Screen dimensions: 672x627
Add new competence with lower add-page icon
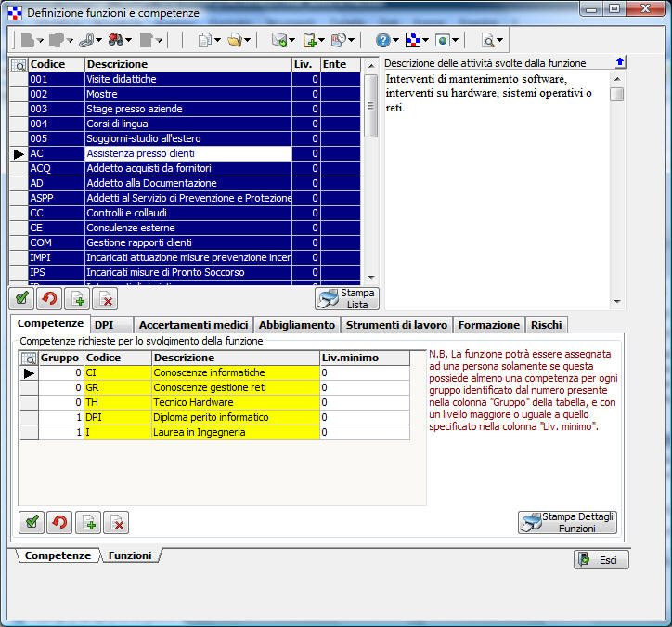click(88, 522)
